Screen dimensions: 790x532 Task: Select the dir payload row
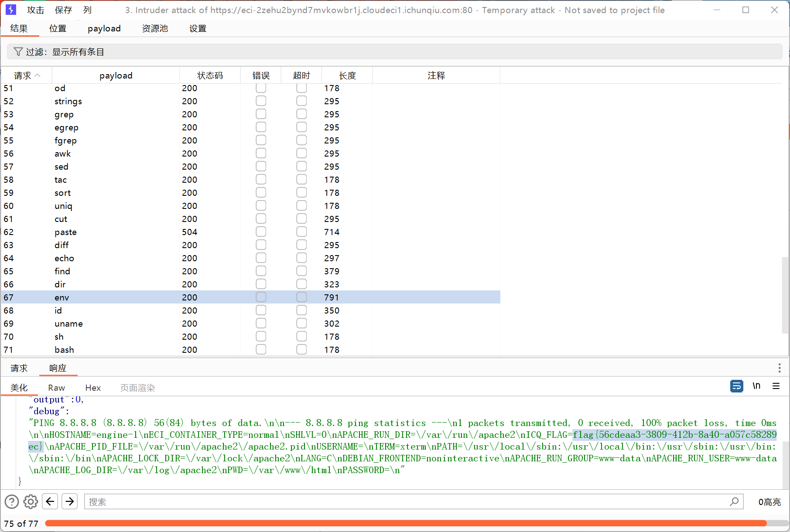250,284
